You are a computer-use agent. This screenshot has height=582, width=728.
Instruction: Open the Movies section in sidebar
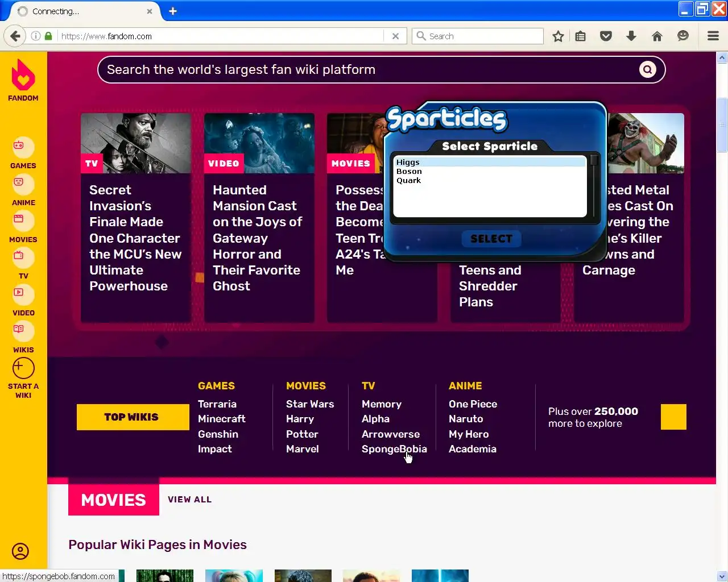23,227
